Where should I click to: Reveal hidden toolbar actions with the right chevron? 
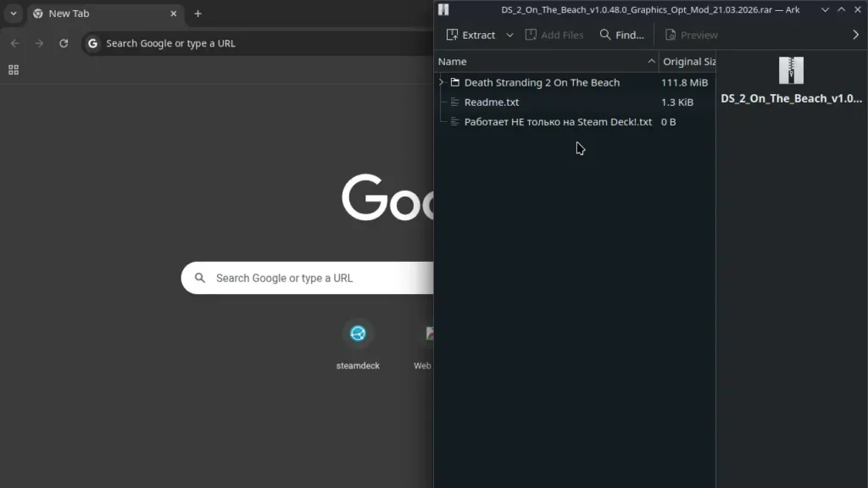pos(855,35)
